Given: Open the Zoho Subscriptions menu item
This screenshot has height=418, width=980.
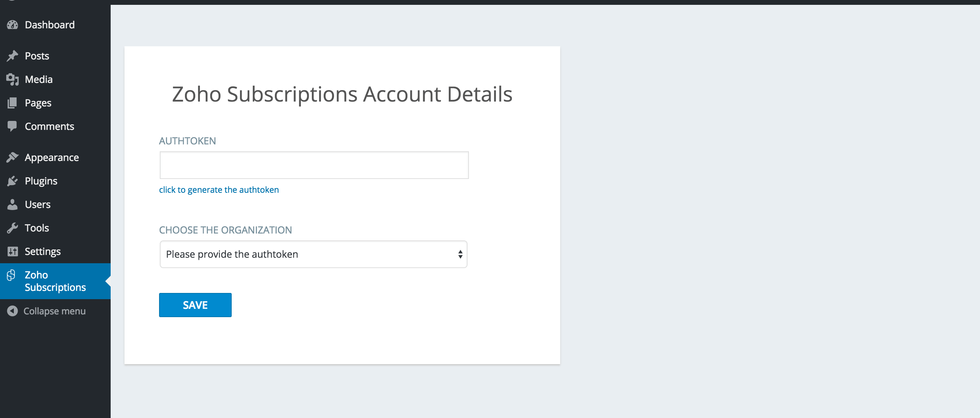Looking at the screenshot, I should [x=55, y=281].
